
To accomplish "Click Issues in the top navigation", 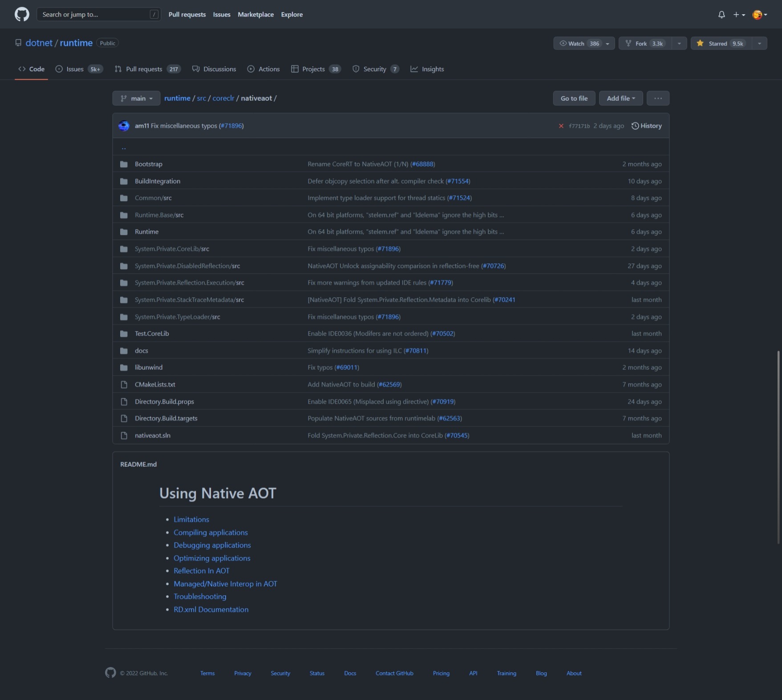I will tap(222, 15).
